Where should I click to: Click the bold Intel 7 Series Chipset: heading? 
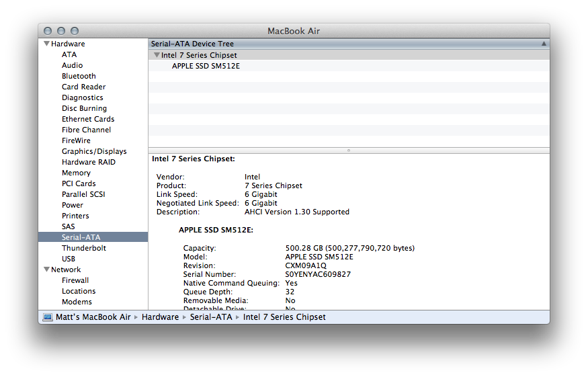click(x=194, y=159)
